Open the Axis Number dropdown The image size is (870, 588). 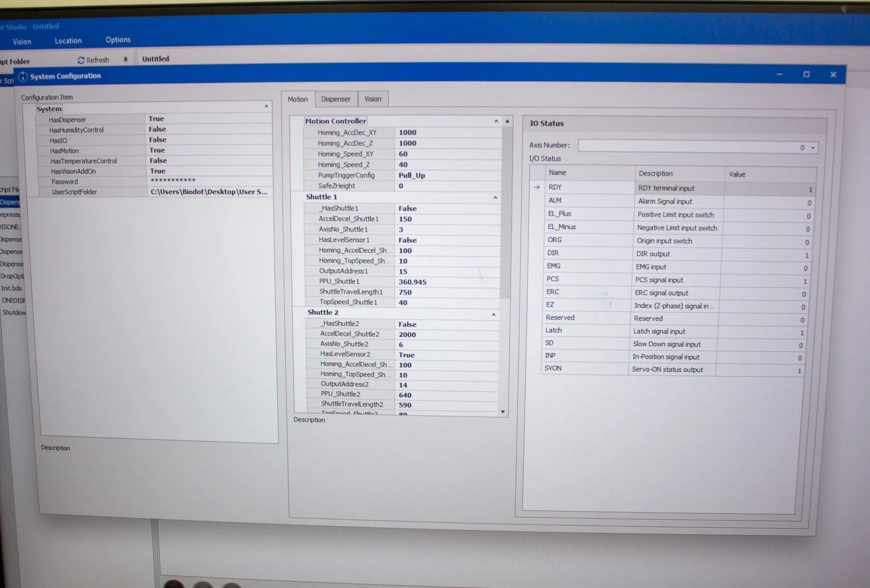(813, 148)
